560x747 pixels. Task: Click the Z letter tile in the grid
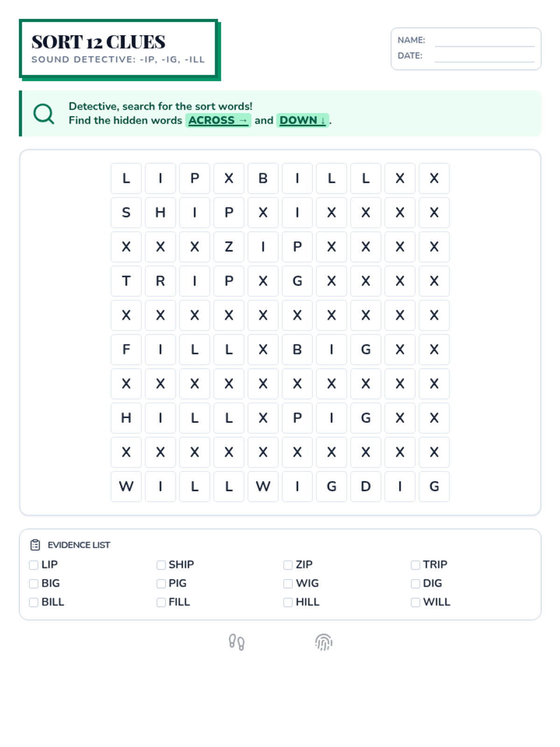pos(229,247)
